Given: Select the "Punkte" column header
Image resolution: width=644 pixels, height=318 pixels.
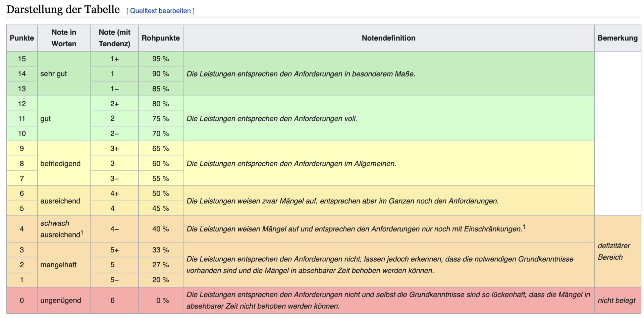Looking at the screenshot, I should tap(22, 38).
